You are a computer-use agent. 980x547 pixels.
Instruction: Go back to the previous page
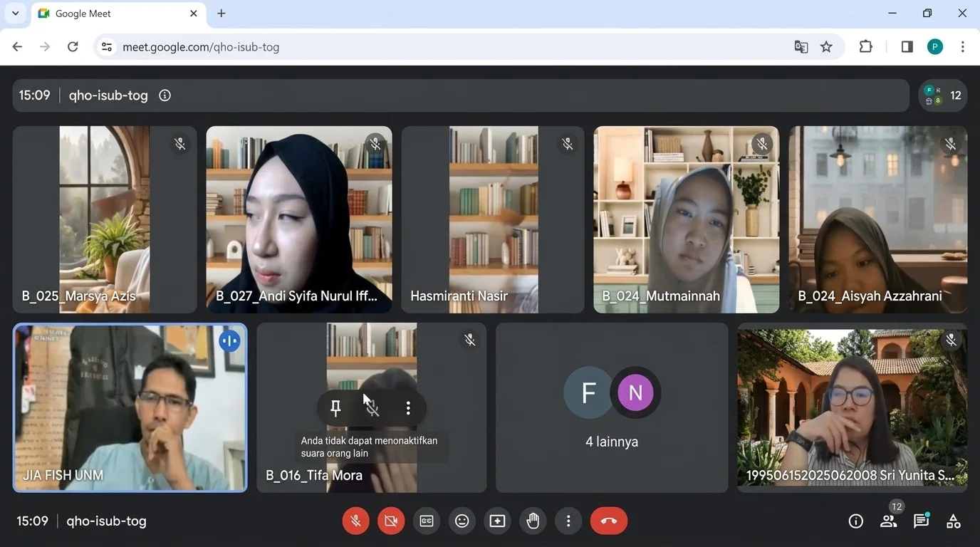tap(18, 47)
